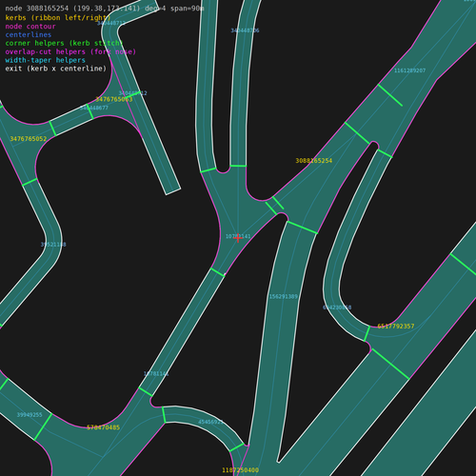
Task: Click the yellow node label 3476765052
Action: click(x=29, y=139)
